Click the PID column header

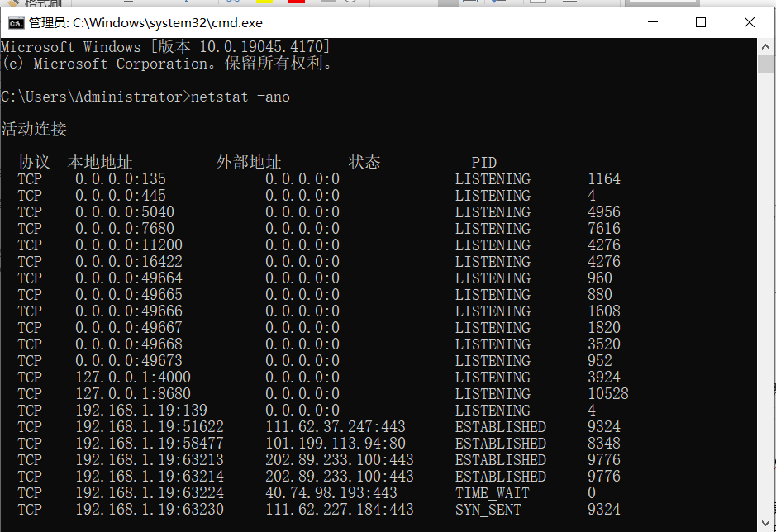(484, 162)
